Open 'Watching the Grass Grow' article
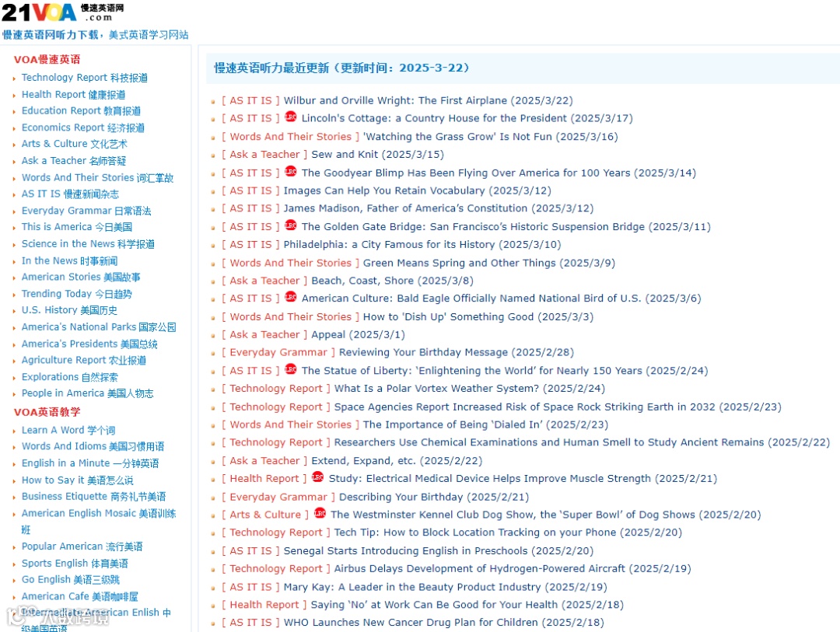The image size is (840, 632). tap(491, 137)
